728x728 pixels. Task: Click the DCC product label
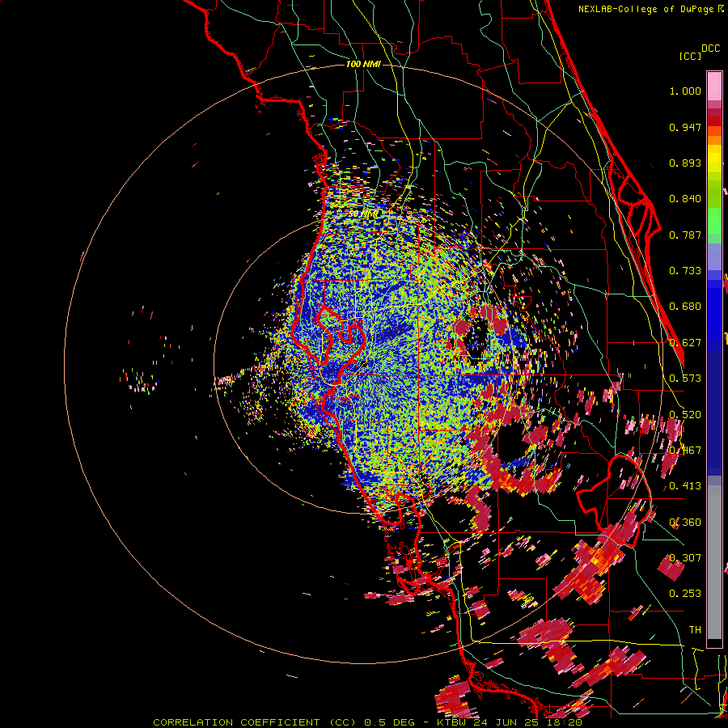[711, 49]
